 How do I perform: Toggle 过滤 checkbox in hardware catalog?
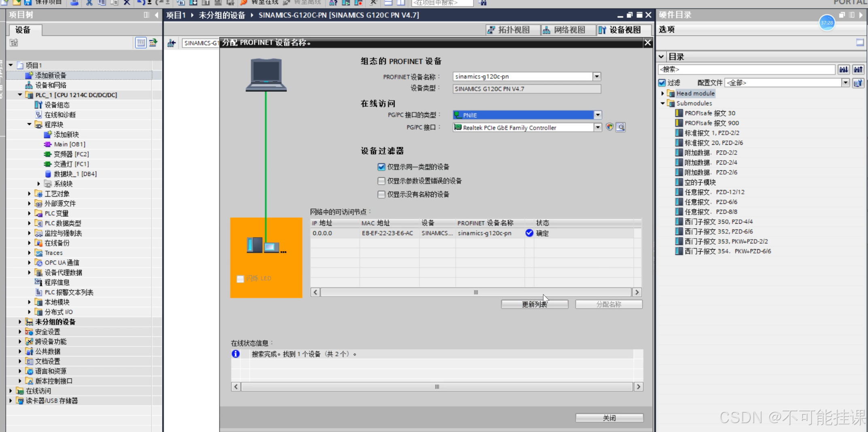click(662, 83)
